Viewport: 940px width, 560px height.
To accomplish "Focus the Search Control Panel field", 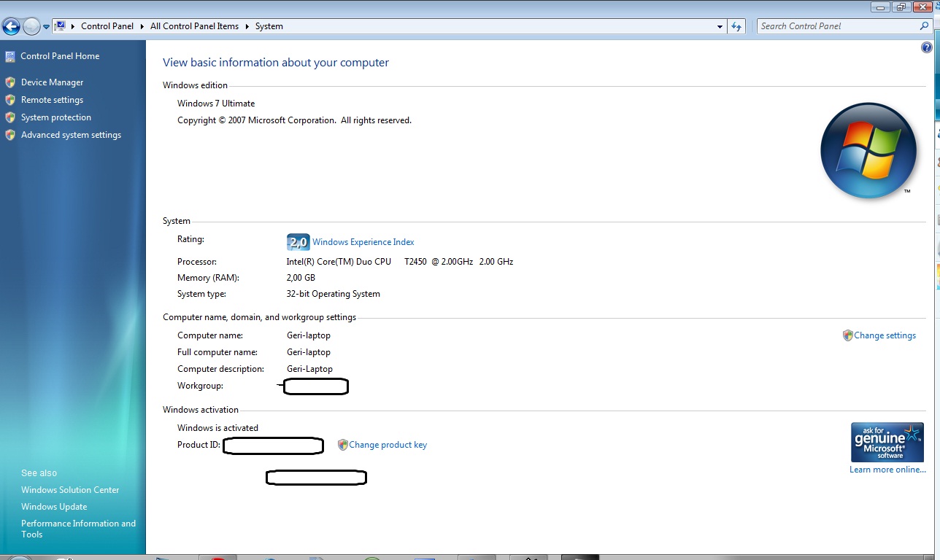I will (x=839, y=26).
